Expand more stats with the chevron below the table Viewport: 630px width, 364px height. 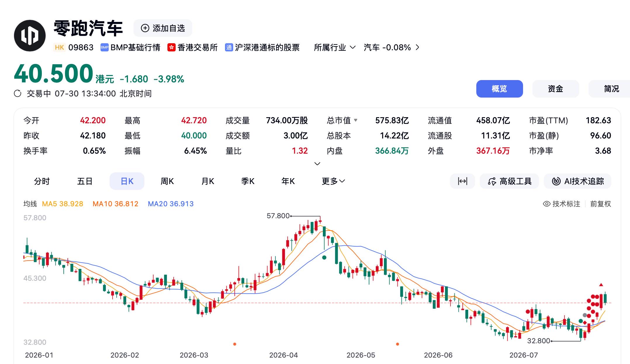[317, 164]
